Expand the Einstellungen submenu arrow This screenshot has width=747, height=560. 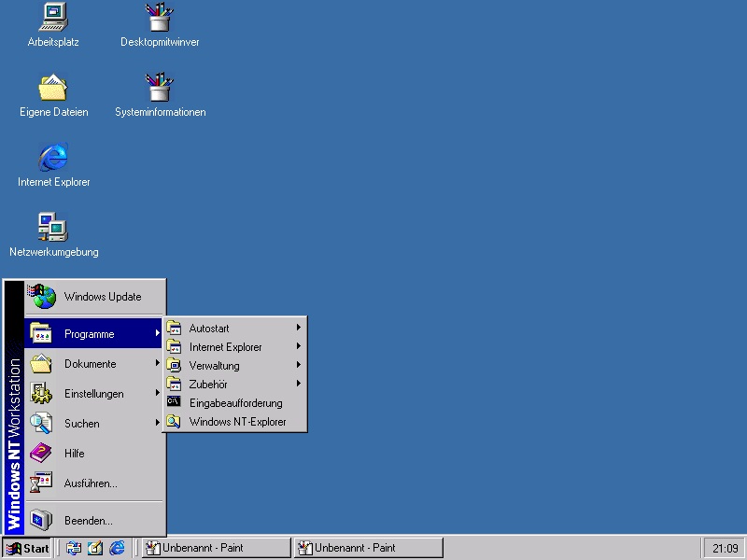click(x=157, y=393)
